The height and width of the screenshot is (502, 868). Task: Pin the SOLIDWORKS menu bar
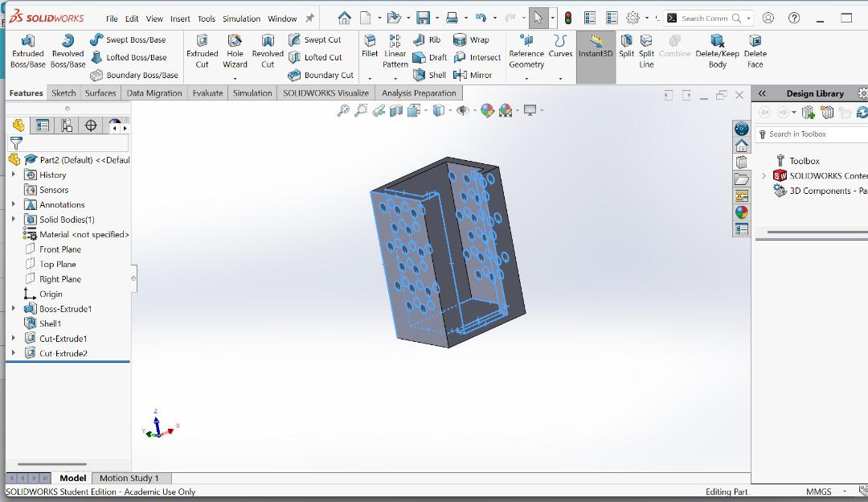point(309,19)
